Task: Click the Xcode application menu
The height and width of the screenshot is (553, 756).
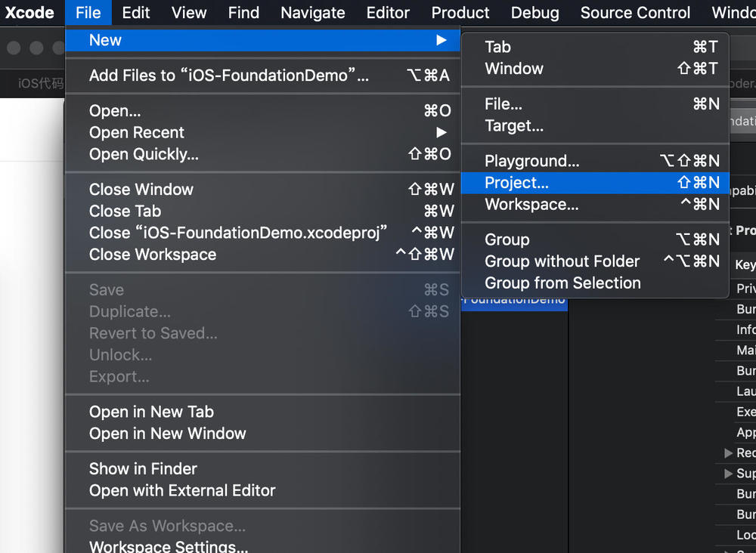Action: (29, 13)
